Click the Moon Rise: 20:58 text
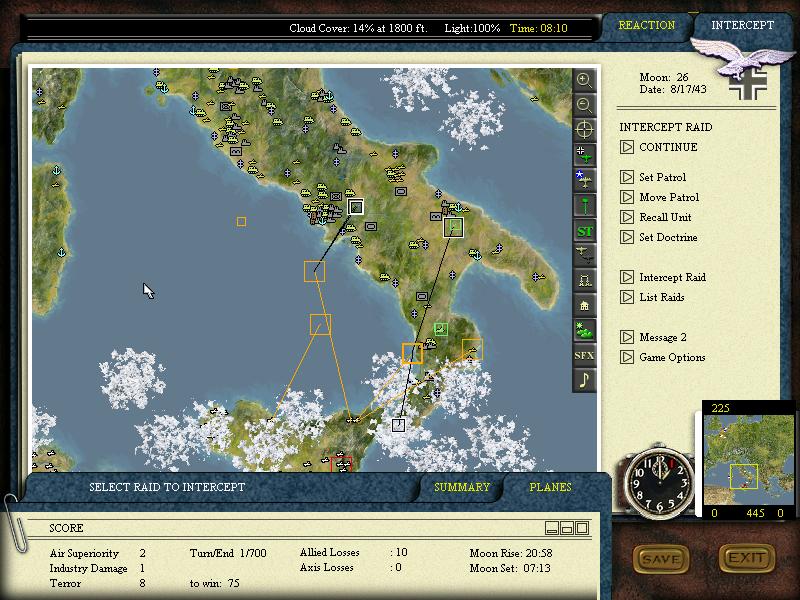800x600 pixels. [511, 553]
